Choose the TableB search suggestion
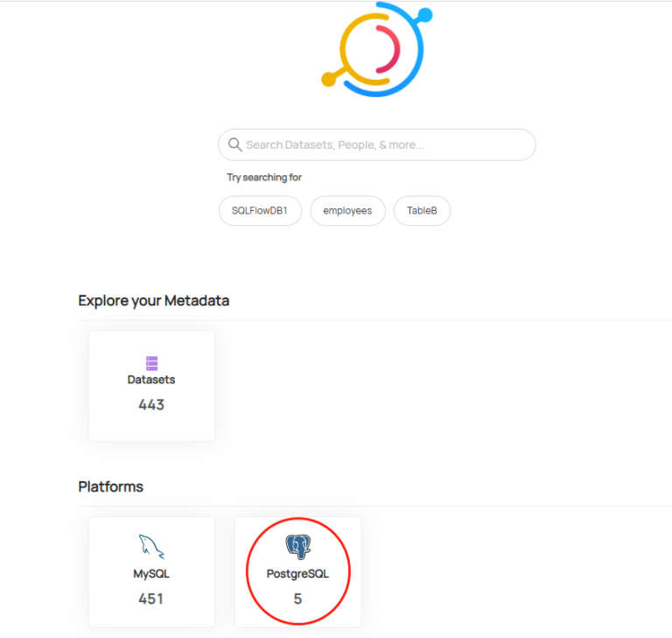Image resolution: width=672 pixels, height=638 pixels. pyautogui.click(x=422, y=211)
